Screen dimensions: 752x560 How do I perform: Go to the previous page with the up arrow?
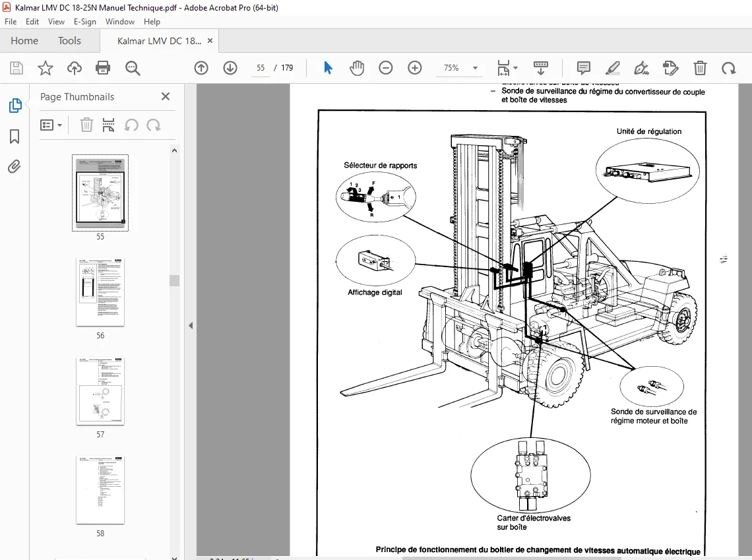click(201, 68)
